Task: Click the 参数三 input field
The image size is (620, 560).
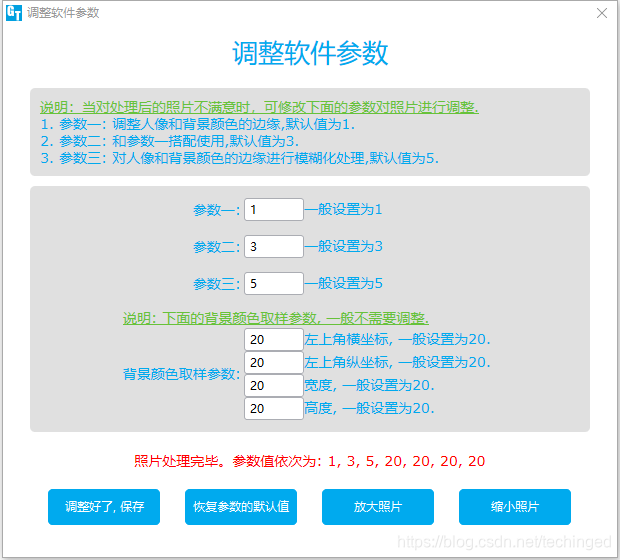Action: click(x=274, y=283)
